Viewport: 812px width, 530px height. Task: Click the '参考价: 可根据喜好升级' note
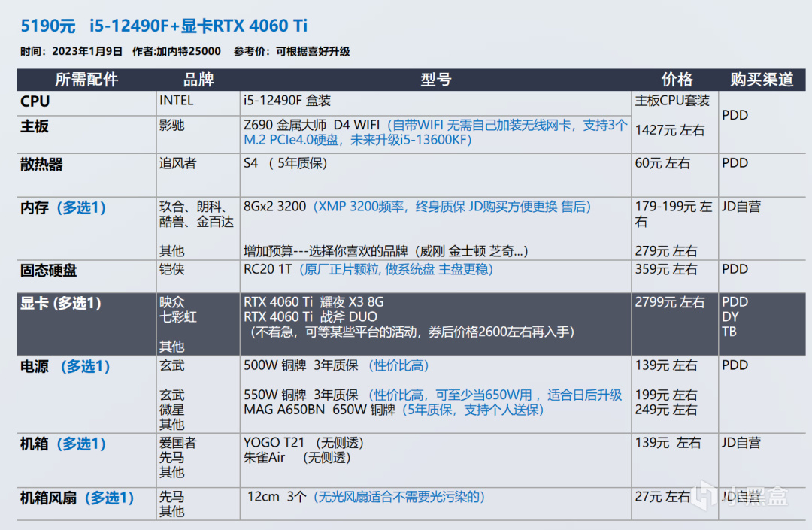[292, 51]
